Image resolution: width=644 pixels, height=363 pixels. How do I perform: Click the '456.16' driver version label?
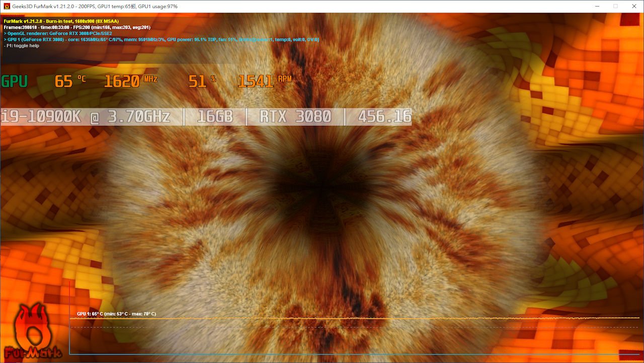point(384,117)
